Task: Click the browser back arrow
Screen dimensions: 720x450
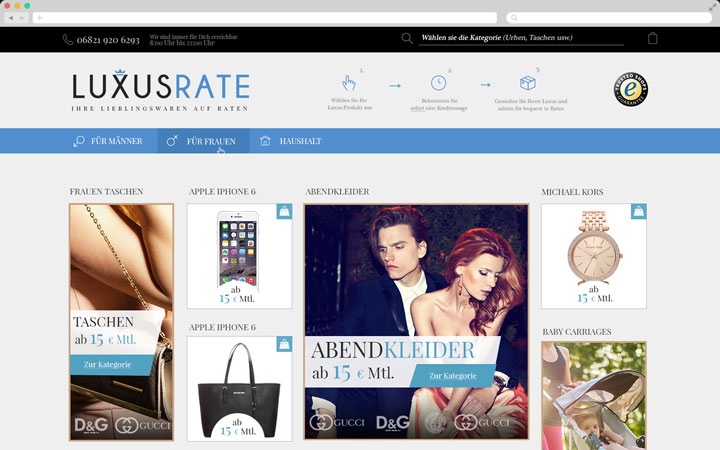Action: [x=11, y=18]
